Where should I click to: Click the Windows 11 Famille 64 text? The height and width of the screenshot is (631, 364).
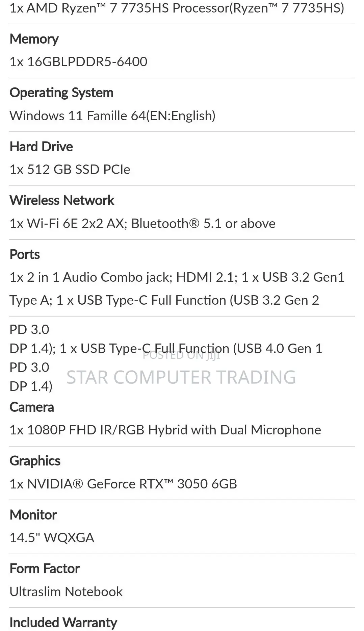[x=112, y=116]
